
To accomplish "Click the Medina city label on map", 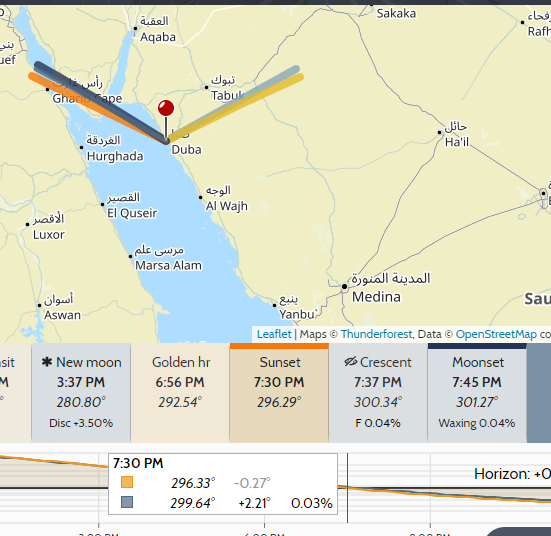I will tap(376, 297).
